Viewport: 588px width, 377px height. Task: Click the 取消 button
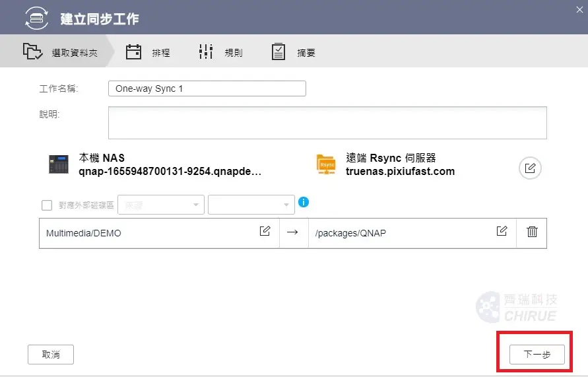pyautogui.click(x=51, y=355)
